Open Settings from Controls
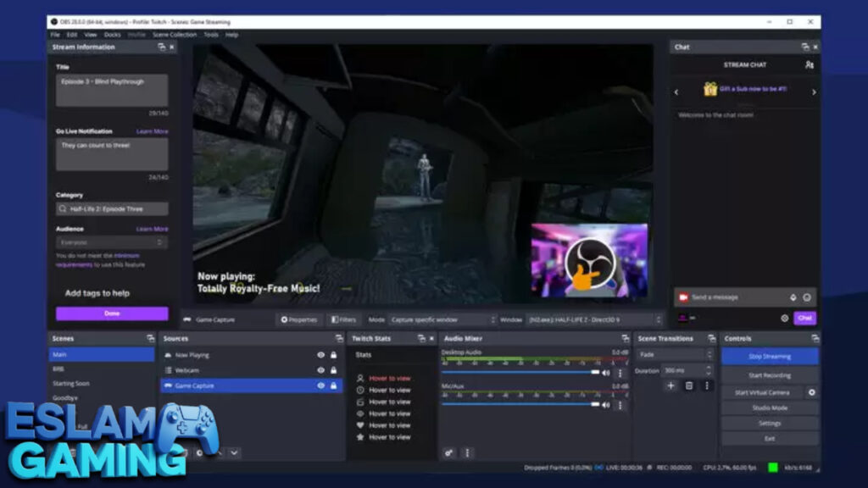This screenshot has height=488, width=868. pos(770,424)
